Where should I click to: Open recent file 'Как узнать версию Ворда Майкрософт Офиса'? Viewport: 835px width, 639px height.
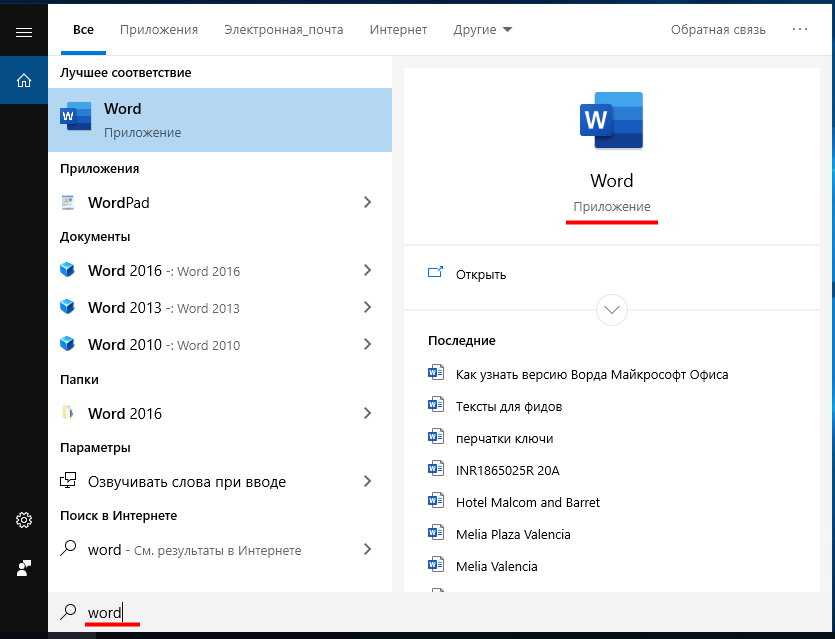(592, 375)
